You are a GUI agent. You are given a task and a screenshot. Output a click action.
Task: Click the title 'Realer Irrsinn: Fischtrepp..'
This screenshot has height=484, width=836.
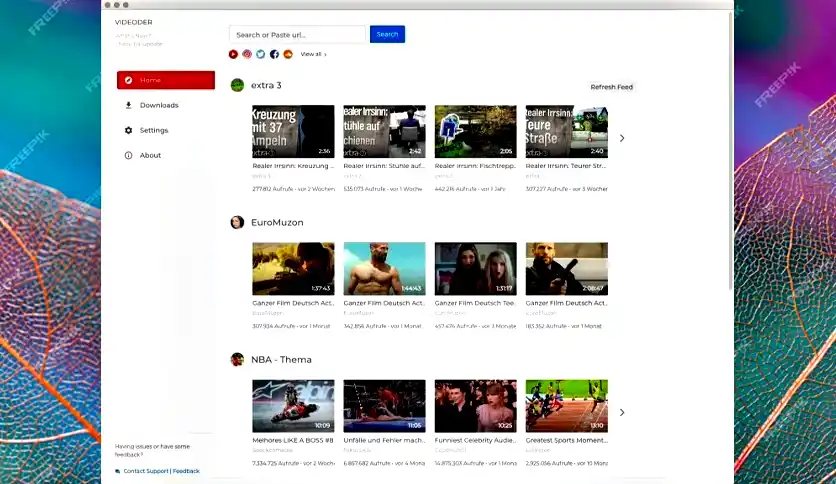[x=476, y=166]
